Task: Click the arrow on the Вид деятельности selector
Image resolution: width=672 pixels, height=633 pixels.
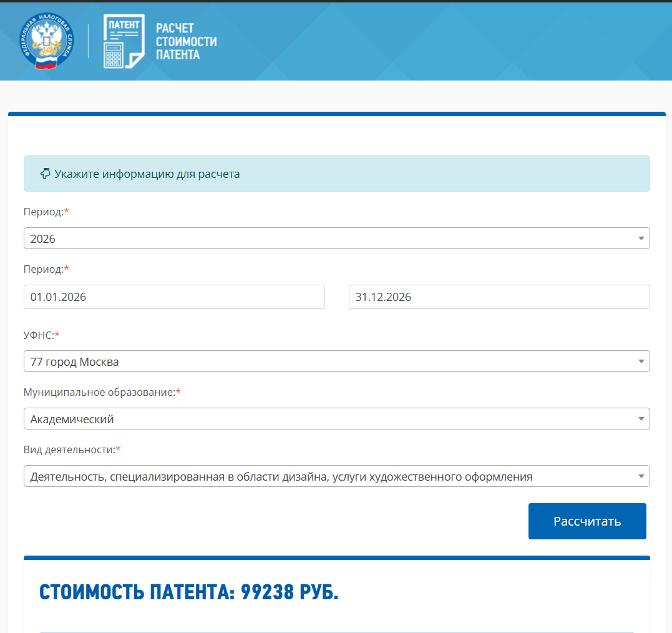Action: [641, 476]
